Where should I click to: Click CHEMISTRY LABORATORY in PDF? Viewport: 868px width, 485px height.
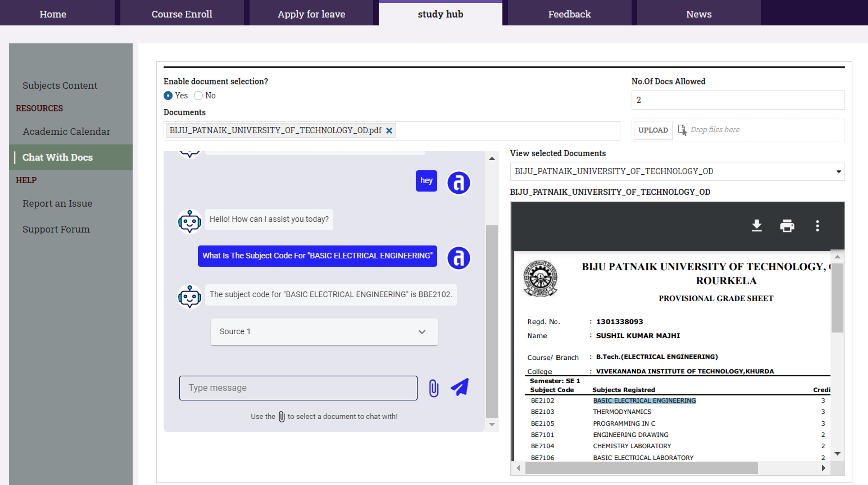pos(632,446)
